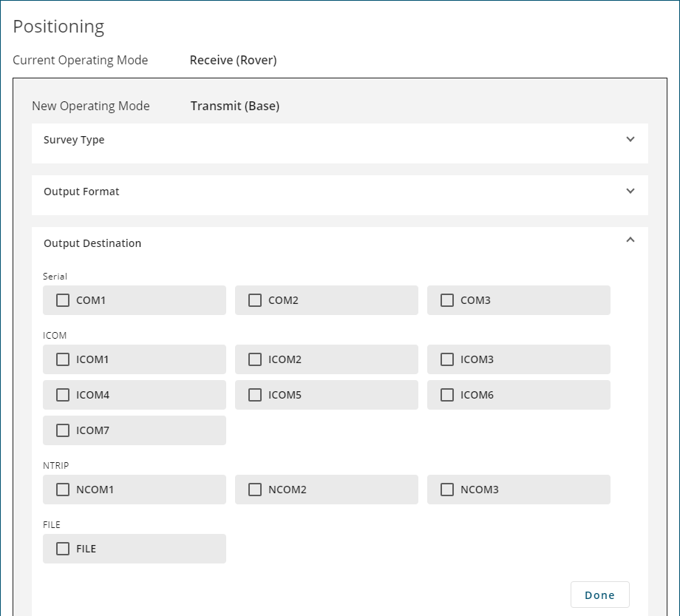Image resolution: width=680 pixels, height=616 pixels.
Task: Toggle the ICOM4 checkbox
Action: click(x=63, y=395)
